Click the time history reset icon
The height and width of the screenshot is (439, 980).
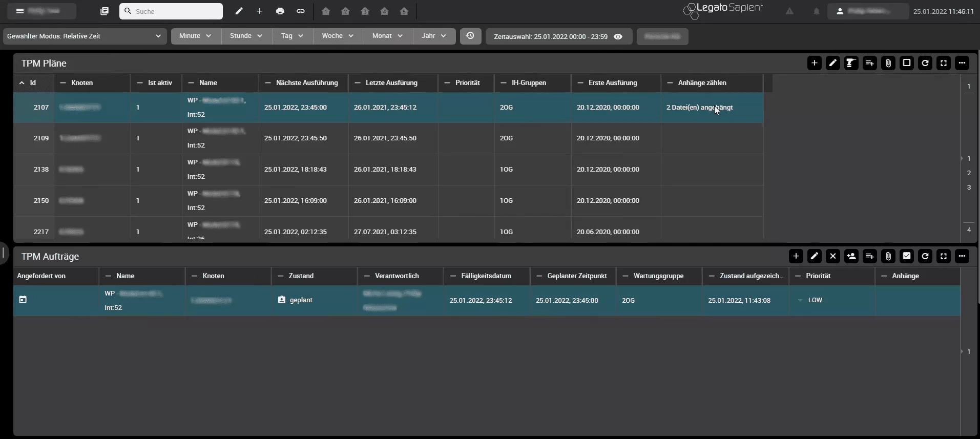(470, 36)
